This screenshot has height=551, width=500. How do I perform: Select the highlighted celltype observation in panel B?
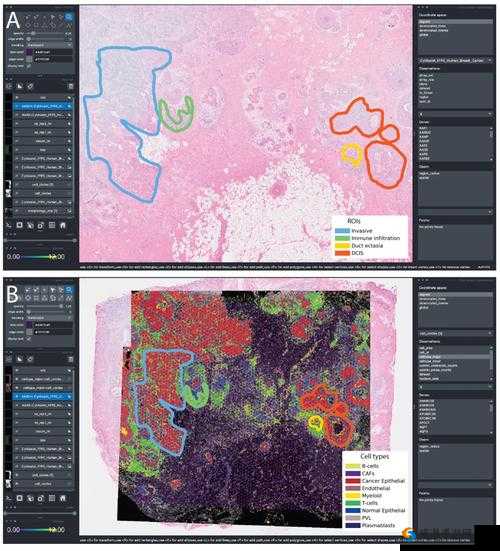[455, 357]
